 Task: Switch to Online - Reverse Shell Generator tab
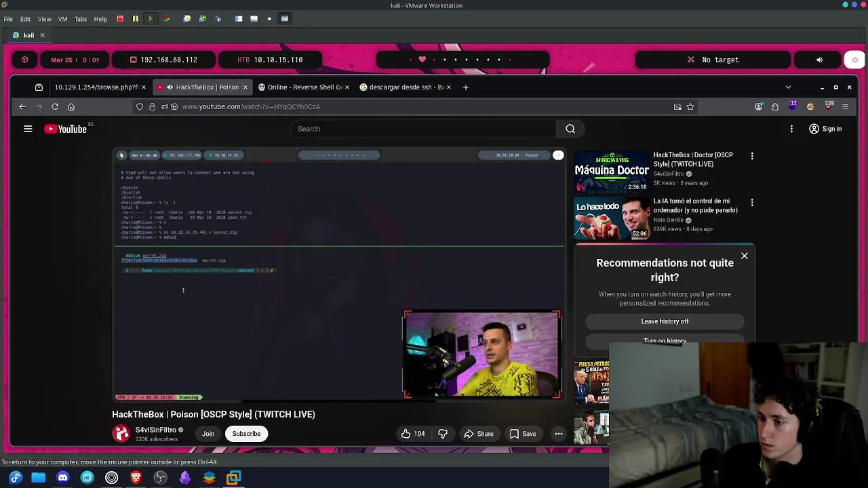coord(304,87)
